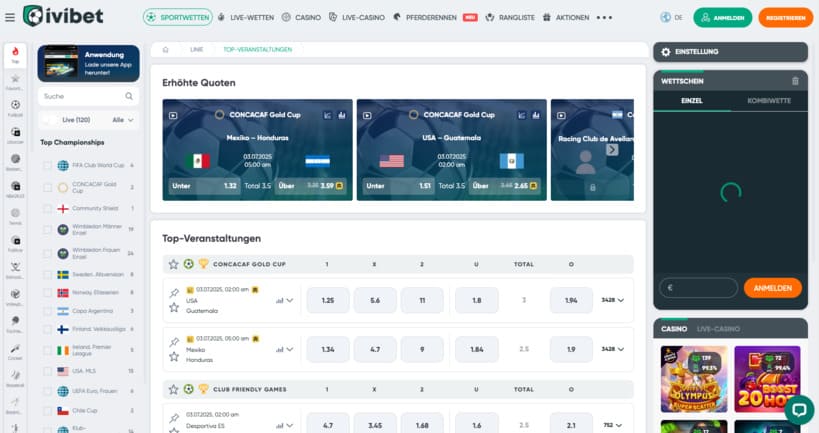The height and width of the screenshot is (433, 819).
Task: Check the Copa Argentina checkbox
Action: 48,311
